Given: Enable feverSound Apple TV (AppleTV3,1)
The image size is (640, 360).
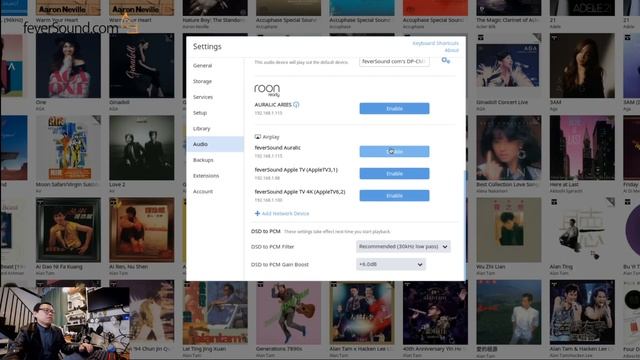Looking at the screenshot, I should [394, 173].
